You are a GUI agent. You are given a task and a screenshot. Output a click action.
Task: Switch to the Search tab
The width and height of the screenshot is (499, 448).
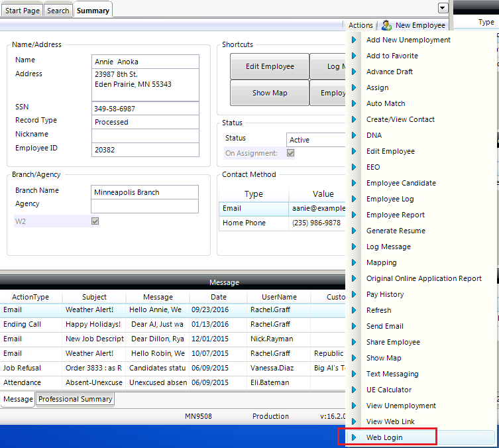click(x=58, y=11)
